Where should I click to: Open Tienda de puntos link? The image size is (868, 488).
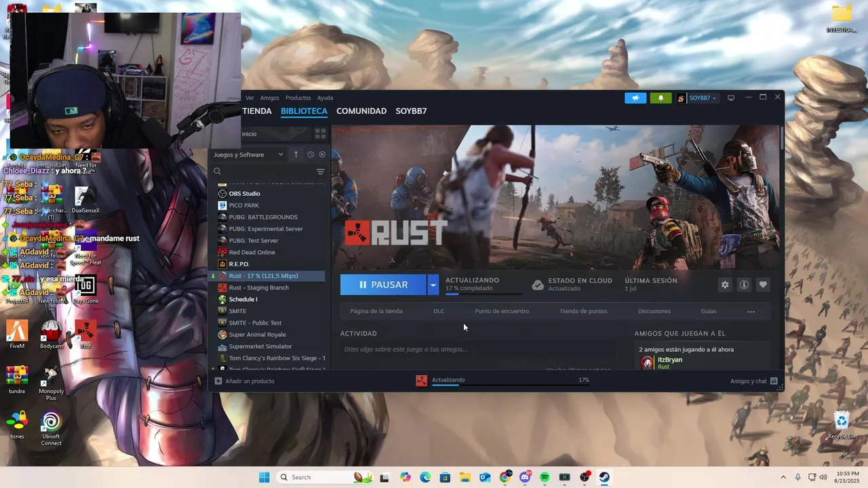(x=583, y=311)
